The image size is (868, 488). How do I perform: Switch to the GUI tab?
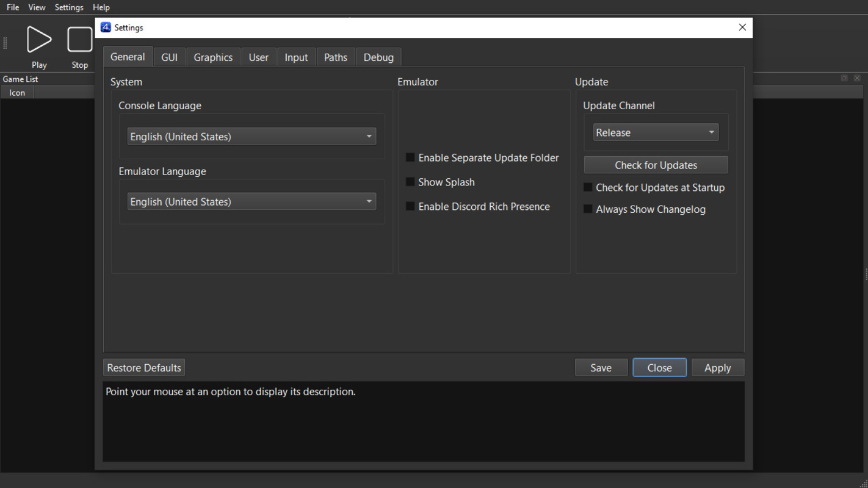pyautogui.click(x=170, y=57)
